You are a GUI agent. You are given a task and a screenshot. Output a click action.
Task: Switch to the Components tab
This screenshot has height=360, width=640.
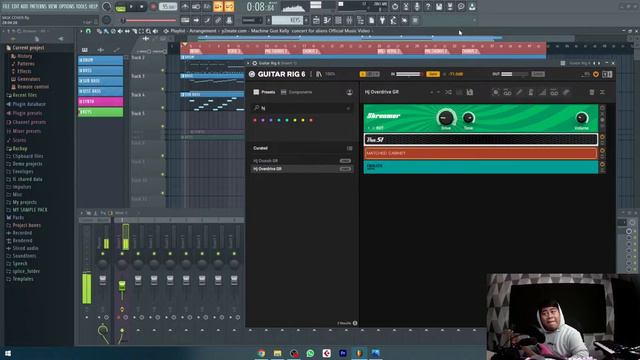click(296, 92)
